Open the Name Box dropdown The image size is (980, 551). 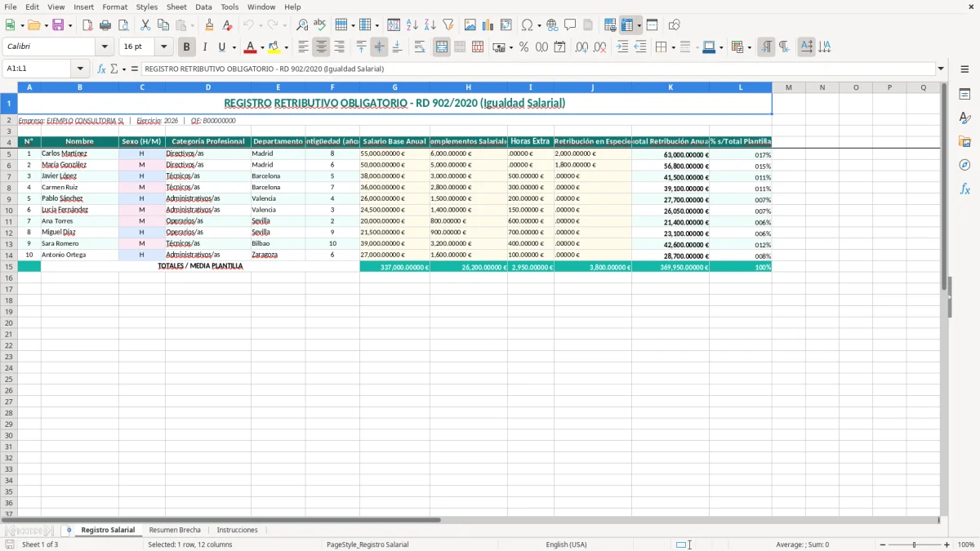click(80, 69)
